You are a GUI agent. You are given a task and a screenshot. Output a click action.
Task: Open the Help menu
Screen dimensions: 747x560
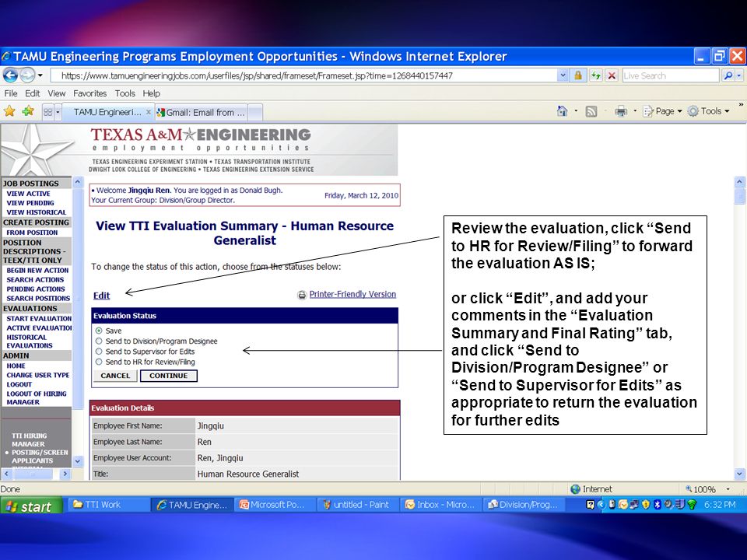(x=152, y=93)
